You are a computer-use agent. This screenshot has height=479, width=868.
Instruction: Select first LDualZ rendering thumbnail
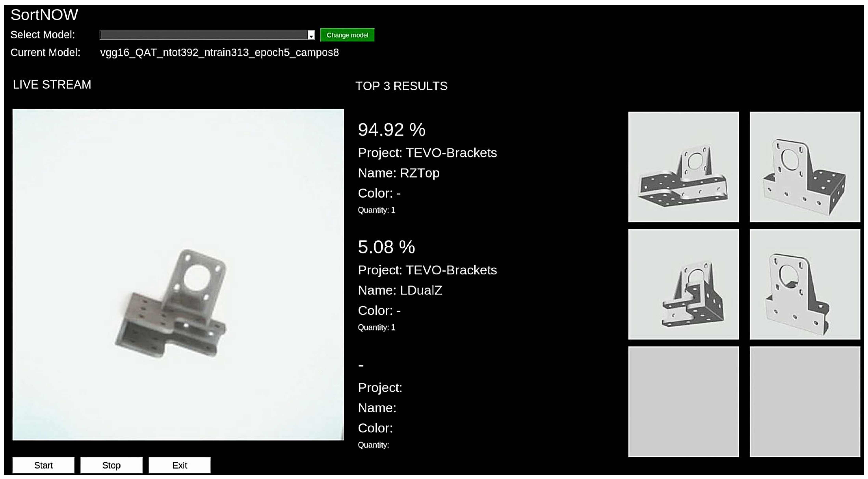(x=684, y=284)
